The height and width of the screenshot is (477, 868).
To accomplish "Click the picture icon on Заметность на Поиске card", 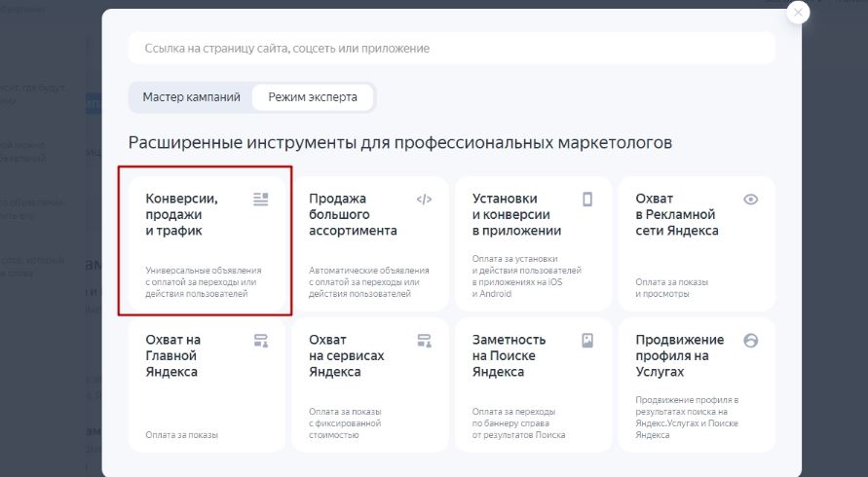I will [587, 341].
